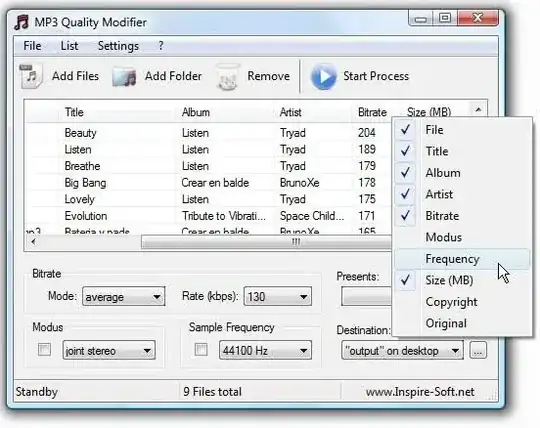Enable the Modus column entry
This screenshot has height=428, width=540.
[x=462, y=237]
